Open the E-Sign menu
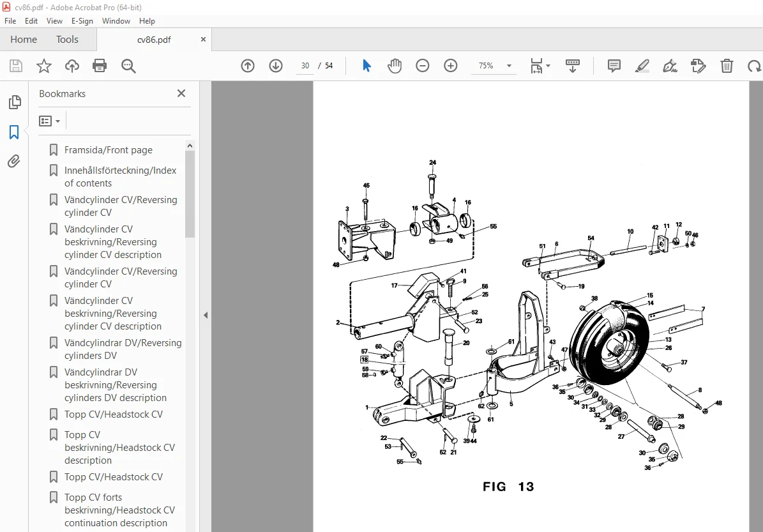Screen dimensions: 763x532 click(82, 21)
